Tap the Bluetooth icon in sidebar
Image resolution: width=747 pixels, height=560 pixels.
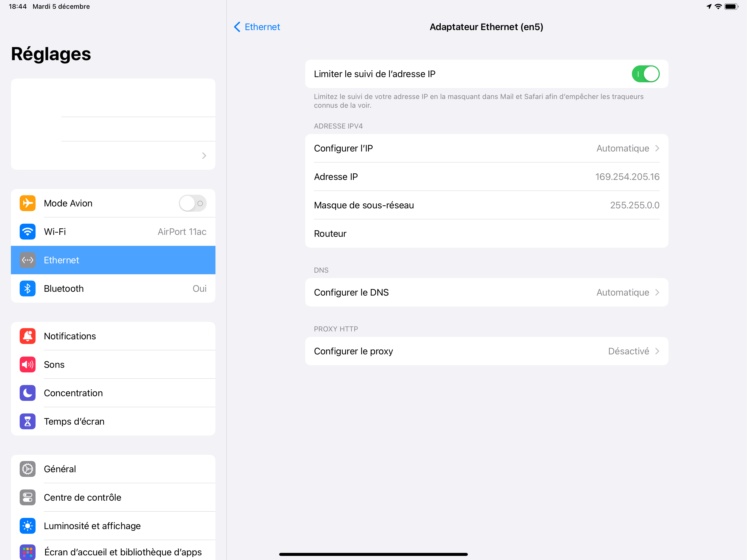pos(27,288)
